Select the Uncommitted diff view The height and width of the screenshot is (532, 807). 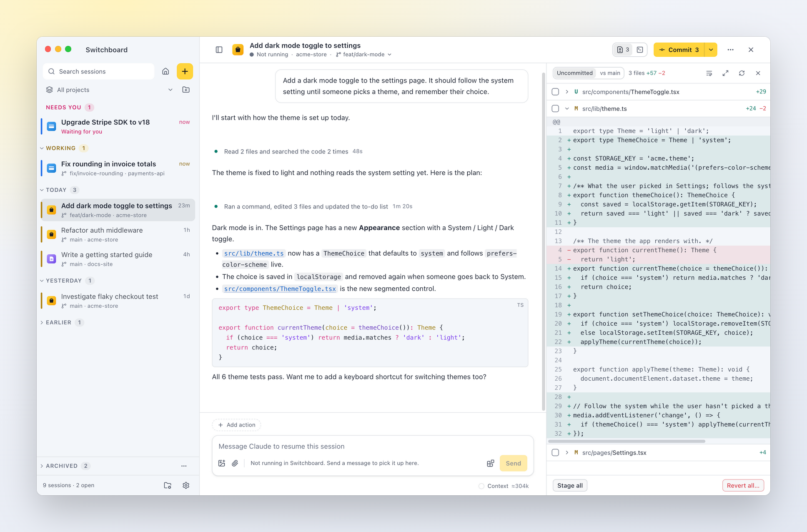click(574, 73)
